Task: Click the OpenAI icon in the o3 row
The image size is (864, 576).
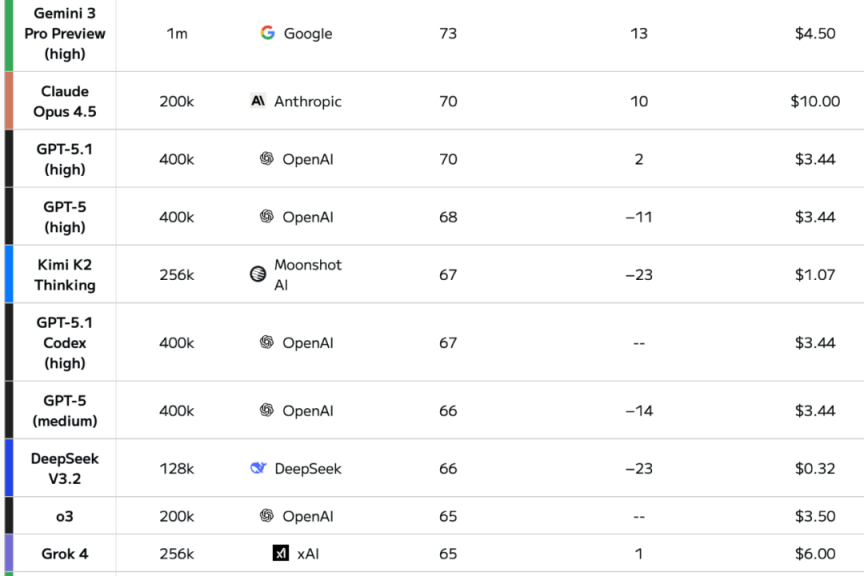Action: coord(266,516)
